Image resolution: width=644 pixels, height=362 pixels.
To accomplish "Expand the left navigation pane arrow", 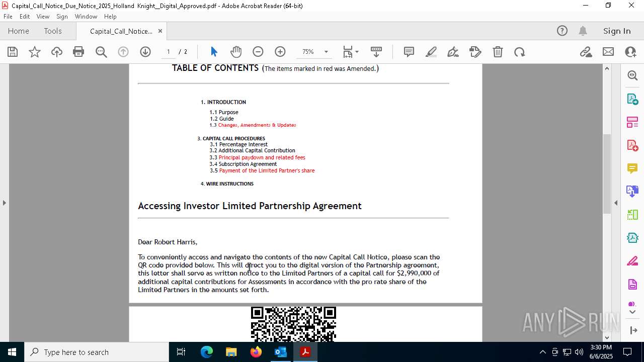I will pos(4,203).
